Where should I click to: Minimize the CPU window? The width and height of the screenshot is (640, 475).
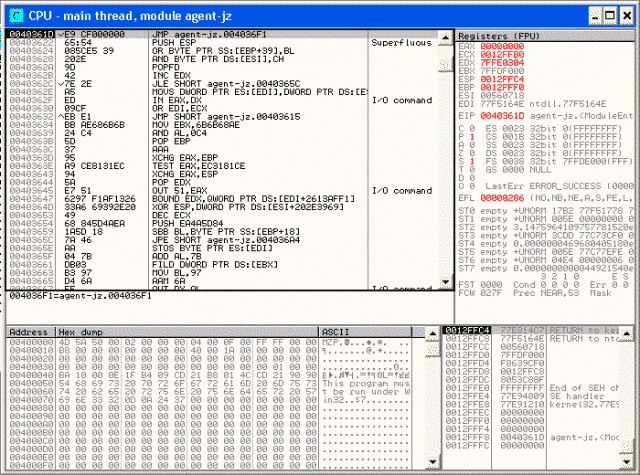click(596, 16)
